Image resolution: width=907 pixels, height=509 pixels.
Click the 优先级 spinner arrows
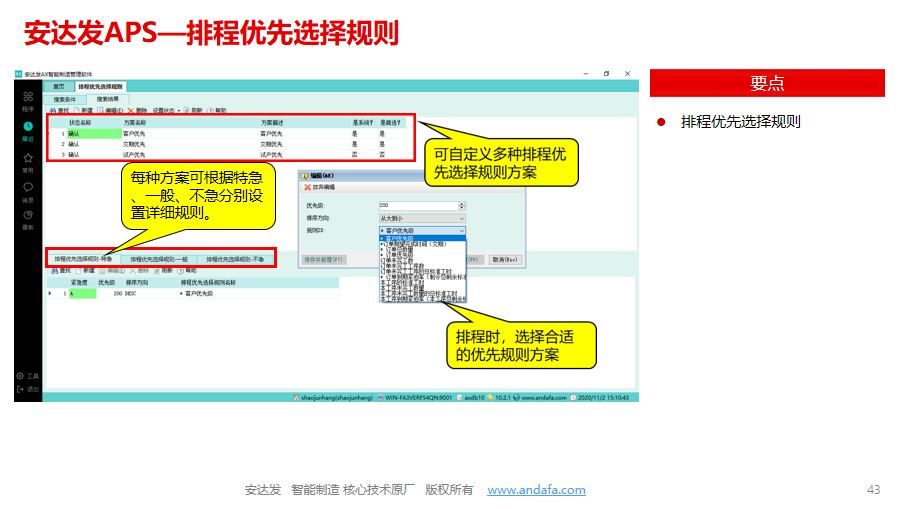(462, 206)
